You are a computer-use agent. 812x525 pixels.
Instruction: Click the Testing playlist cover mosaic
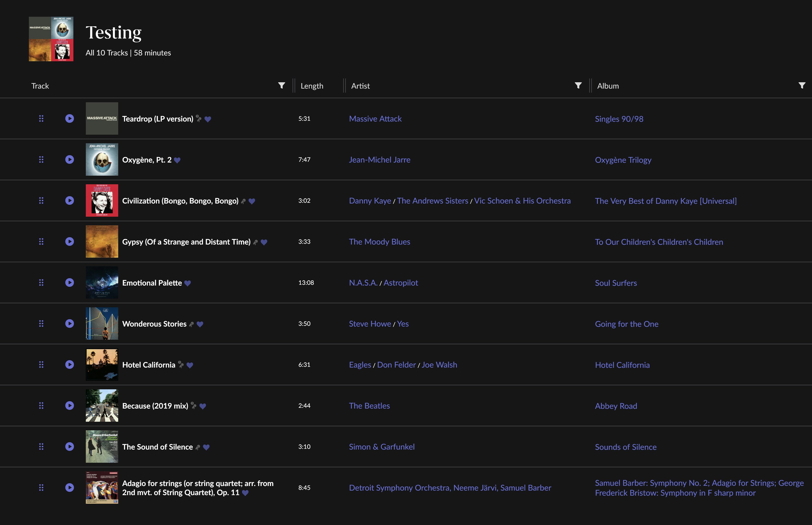[51, 39]
